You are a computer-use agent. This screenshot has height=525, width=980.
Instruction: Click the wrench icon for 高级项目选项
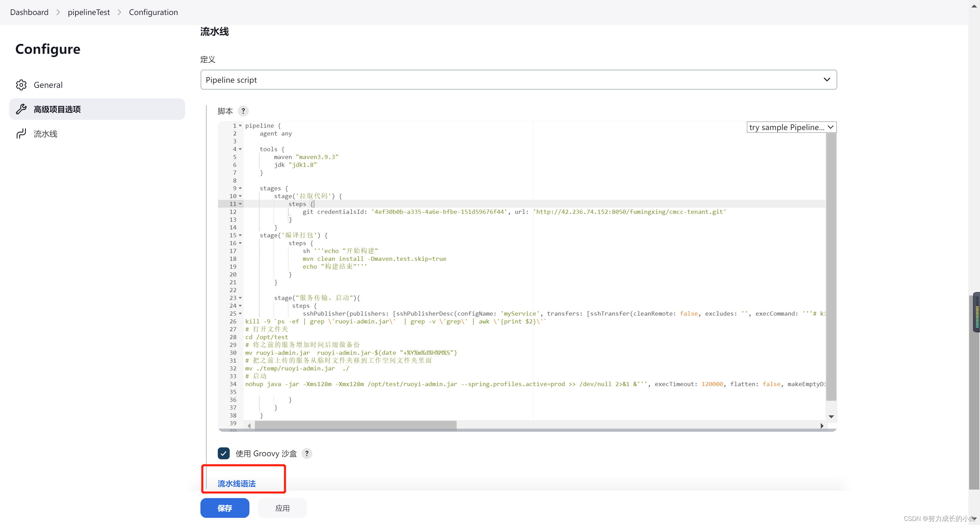tap(21, 109)
